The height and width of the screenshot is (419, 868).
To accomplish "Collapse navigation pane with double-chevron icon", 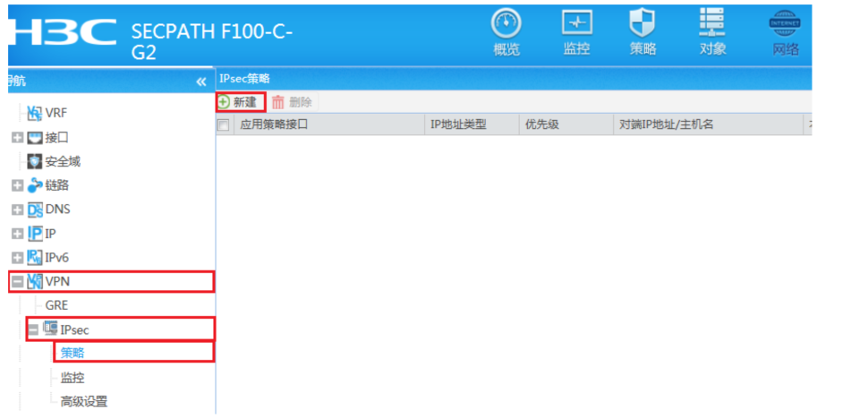I will point(201,81).
